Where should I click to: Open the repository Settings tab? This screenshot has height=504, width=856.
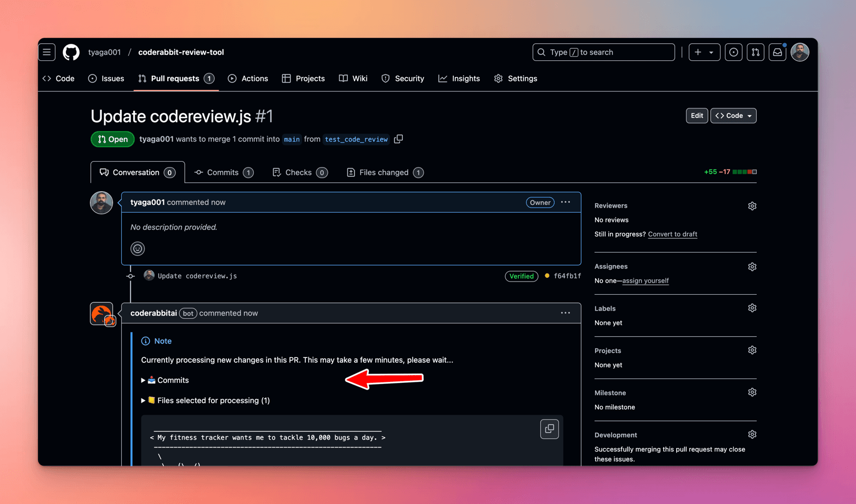tap(516, 78)
